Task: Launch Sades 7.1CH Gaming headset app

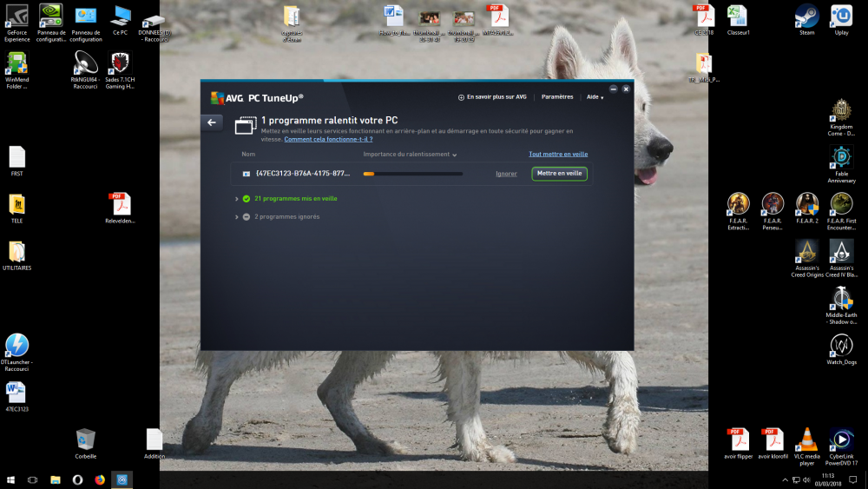Action: pyautogui.click(x=120, y=69)
